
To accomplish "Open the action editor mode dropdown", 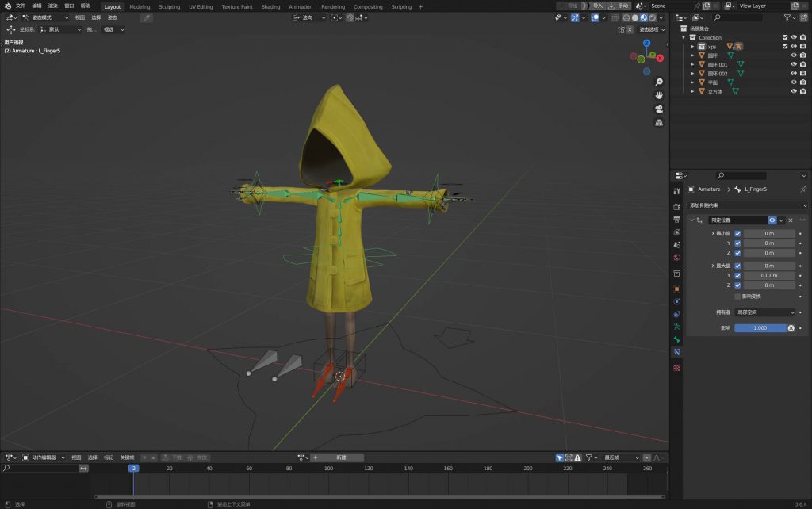I will 43,457.
